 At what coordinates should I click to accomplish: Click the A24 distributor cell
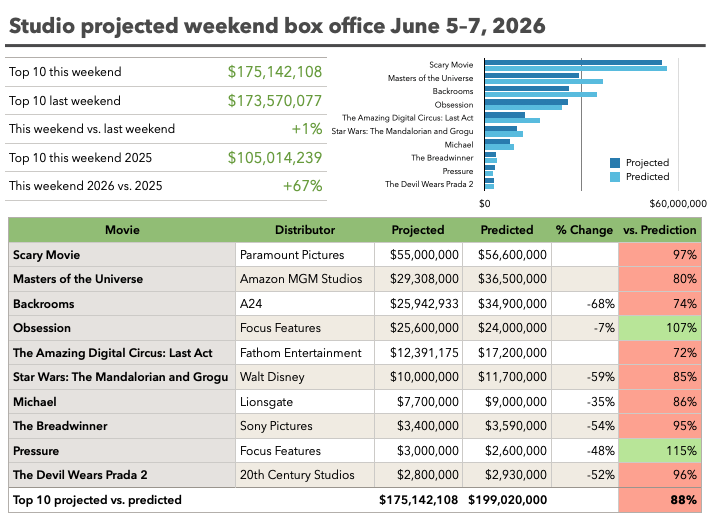click(x=305, y=304)
